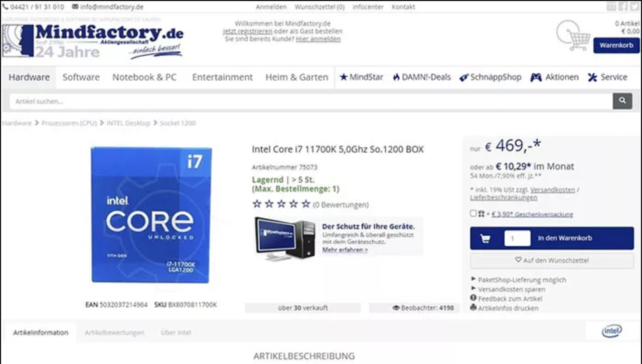Click the quantity input field

[x=517, y=238]
